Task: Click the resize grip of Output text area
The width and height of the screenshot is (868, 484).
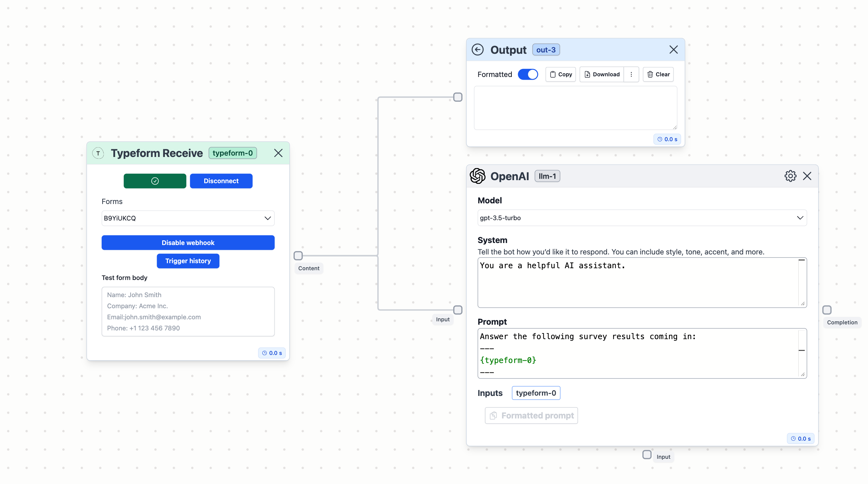Action: point(675,127)
